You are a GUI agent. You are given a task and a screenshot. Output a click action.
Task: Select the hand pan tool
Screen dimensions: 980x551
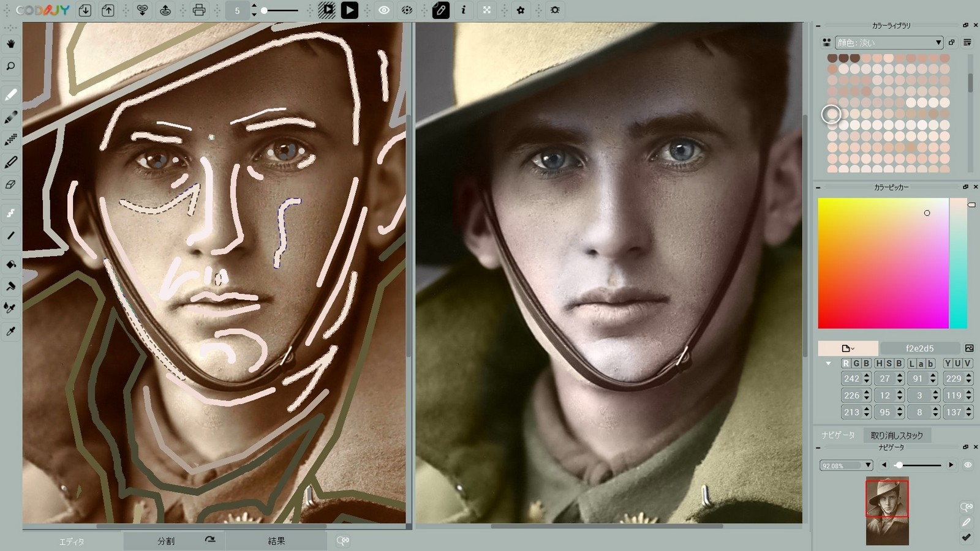click(11, 44)
